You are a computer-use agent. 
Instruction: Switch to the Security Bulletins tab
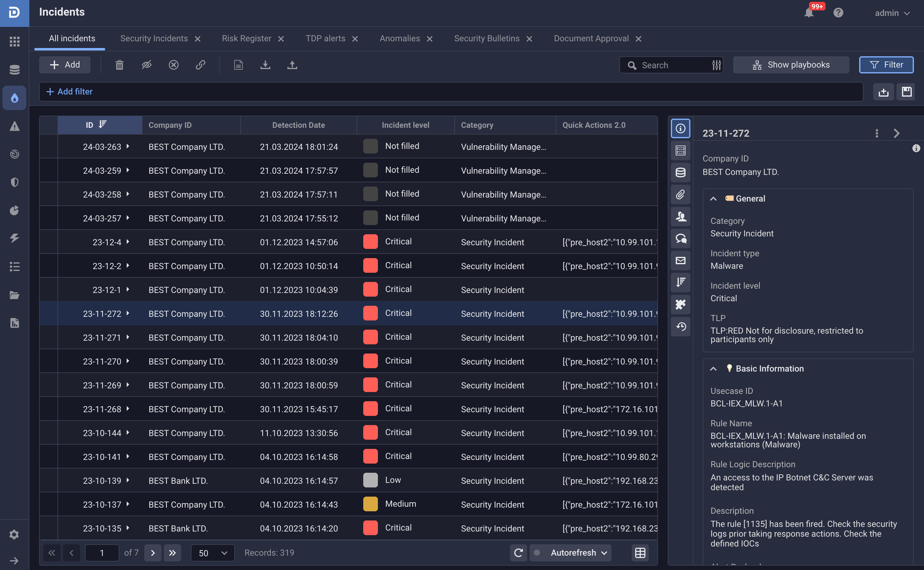pyautogui.click(x=486, y=39)
